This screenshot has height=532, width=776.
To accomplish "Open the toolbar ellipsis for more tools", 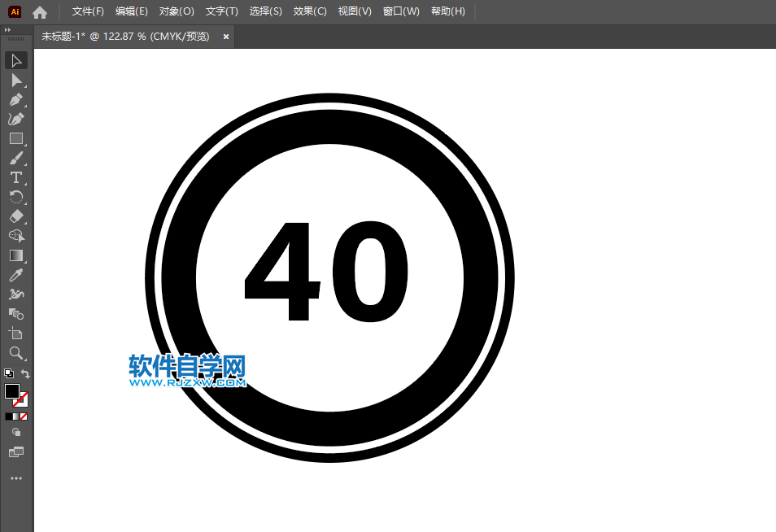I will [x=15, y=477].
